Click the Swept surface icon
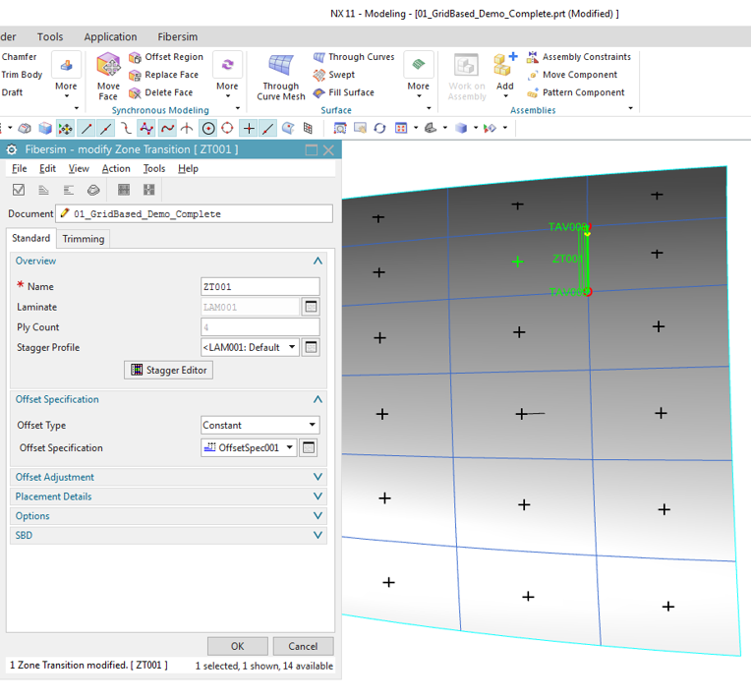Viewport: 751px width, 700px height. [319, 75]
